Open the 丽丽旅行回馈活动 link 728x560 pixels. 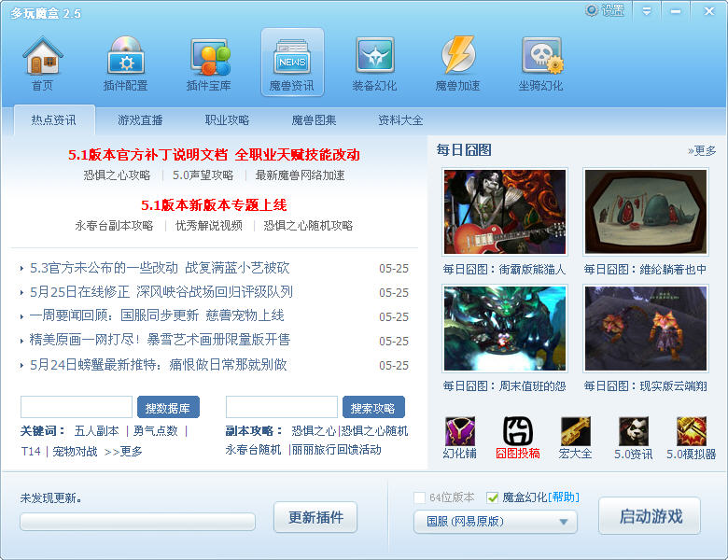337,450
